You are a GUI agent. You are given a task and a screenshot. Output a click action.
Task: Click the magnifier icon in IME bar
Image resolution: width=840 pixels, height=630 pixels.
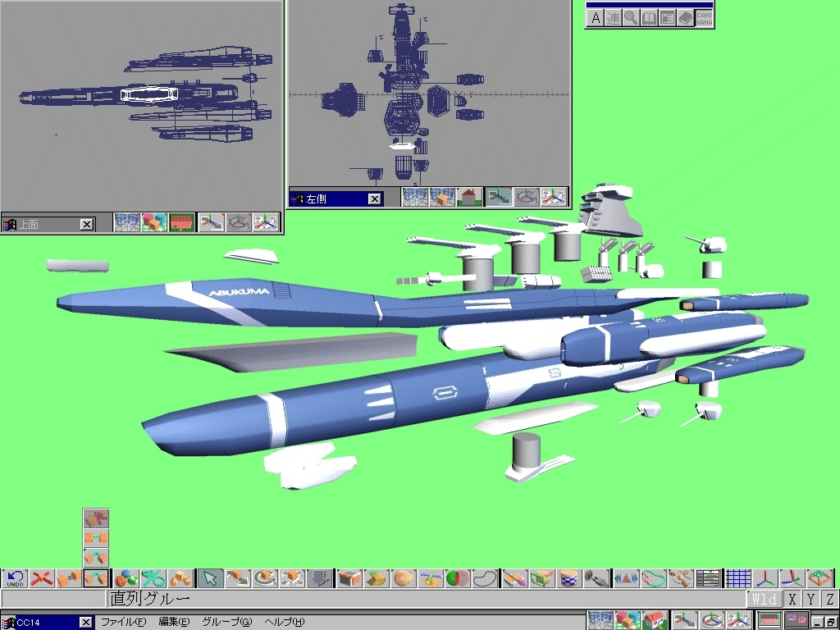pyautogui.click(x=631, y=18)
